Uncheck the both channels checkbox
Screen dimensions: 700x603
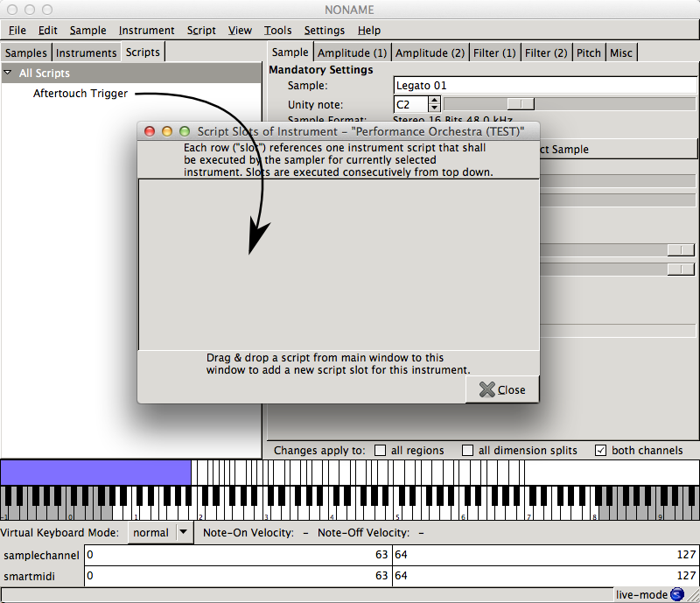pos(601,450)
